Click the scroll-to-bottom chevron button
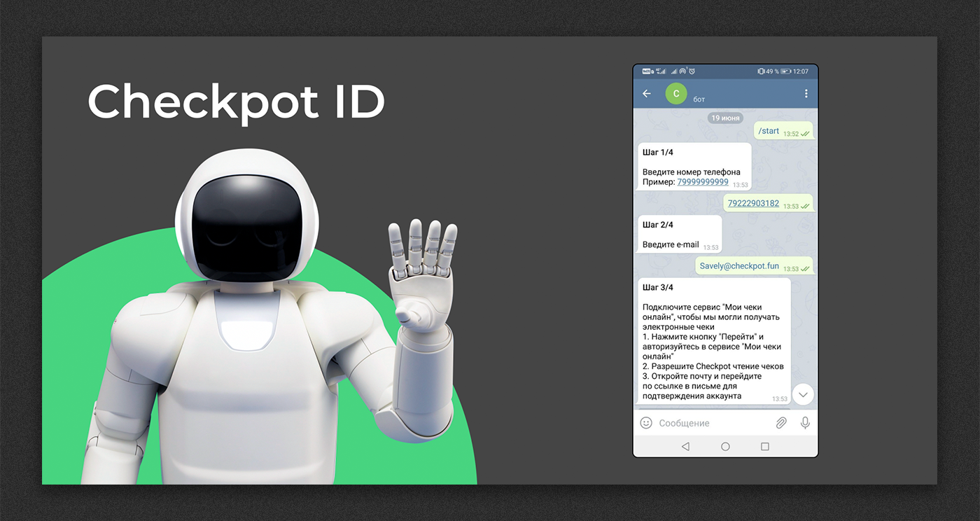The height and width of the screenshot is (521, 980). [x=802, y=395]
